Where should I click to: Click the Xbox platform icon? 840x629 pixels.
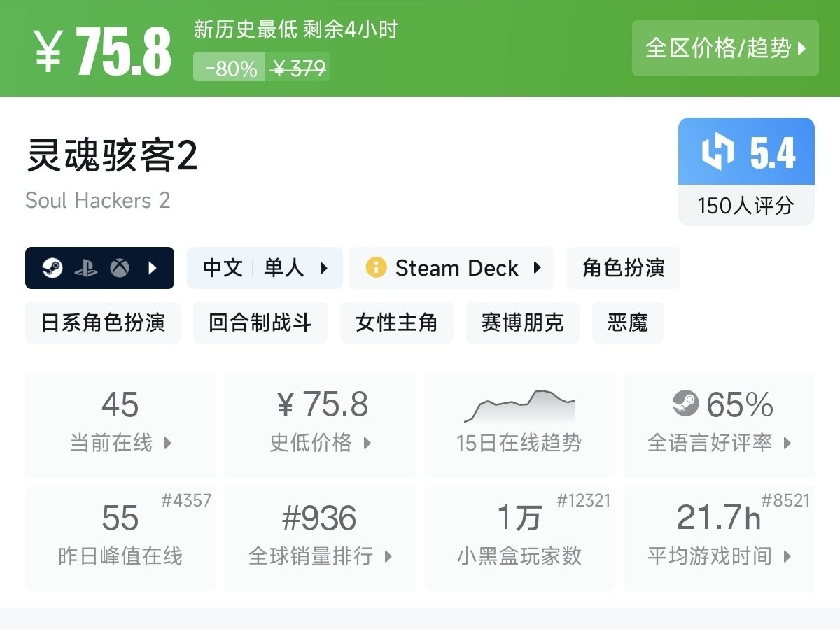pos(120,268)
